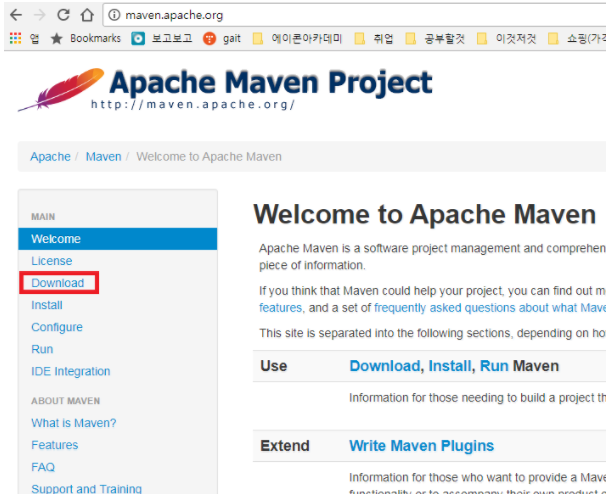Follow the Maven breadcrumb link
612x494 pixels.
tap(103, 156)
